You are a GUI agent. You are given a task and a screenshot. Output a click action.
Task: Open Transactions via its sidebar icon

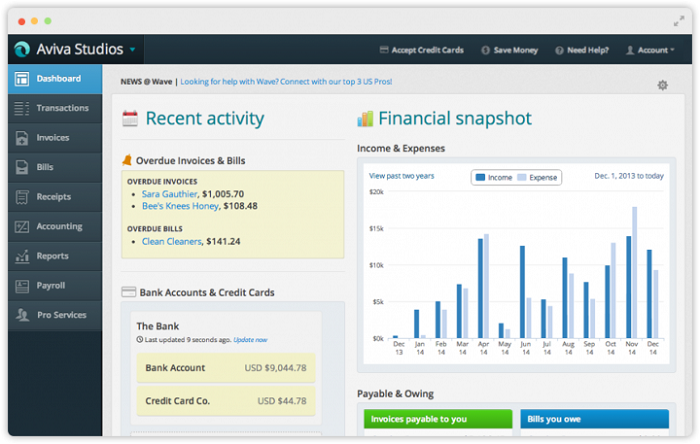(22, 108)
